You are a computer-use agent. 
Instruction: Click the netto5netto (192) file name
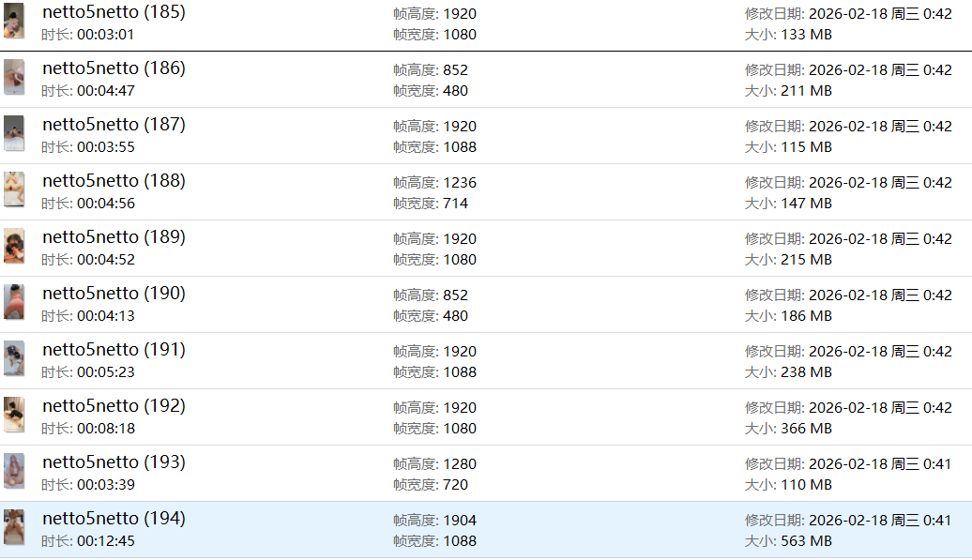tap(114, 406)
